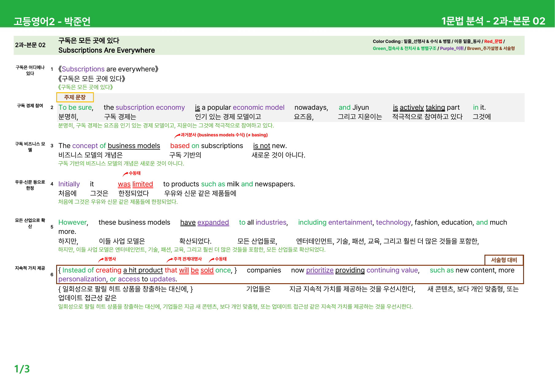Click the page number '1/3'
555x392 pixels.
[x=22, y=369]
